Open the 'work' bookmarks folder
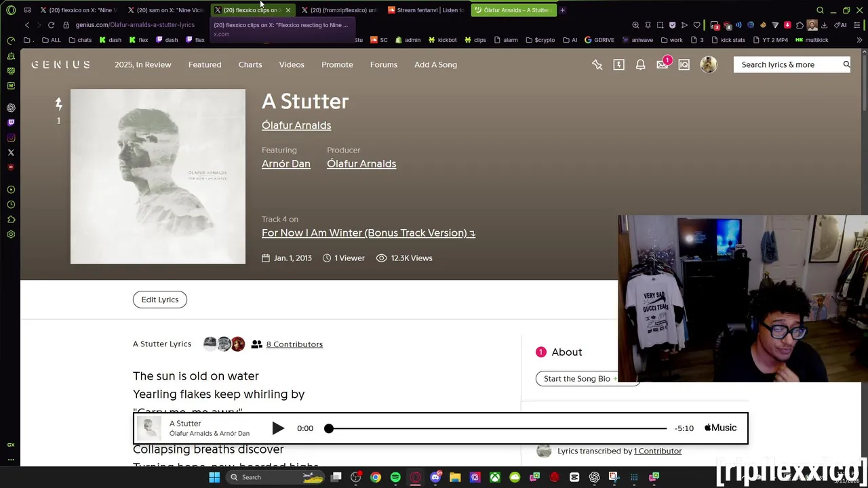 [671, 40]
